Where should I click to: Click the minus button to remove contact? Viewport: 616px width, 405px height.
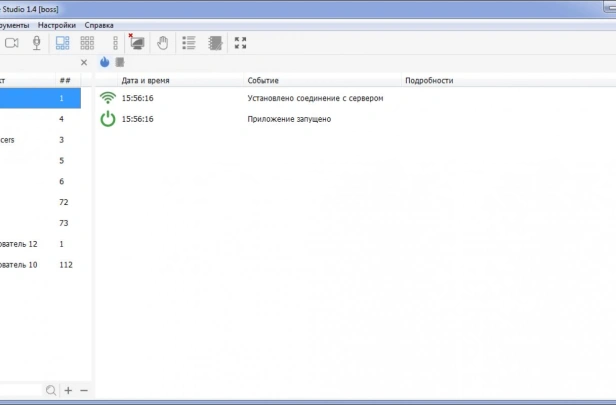(x=84, y=390)
